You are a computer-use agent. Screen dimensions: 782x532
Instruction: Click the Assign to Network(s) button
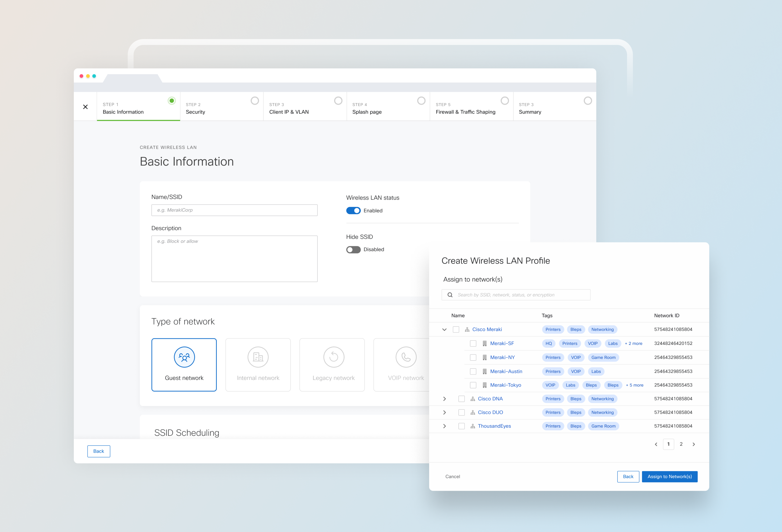click(669, 477)
